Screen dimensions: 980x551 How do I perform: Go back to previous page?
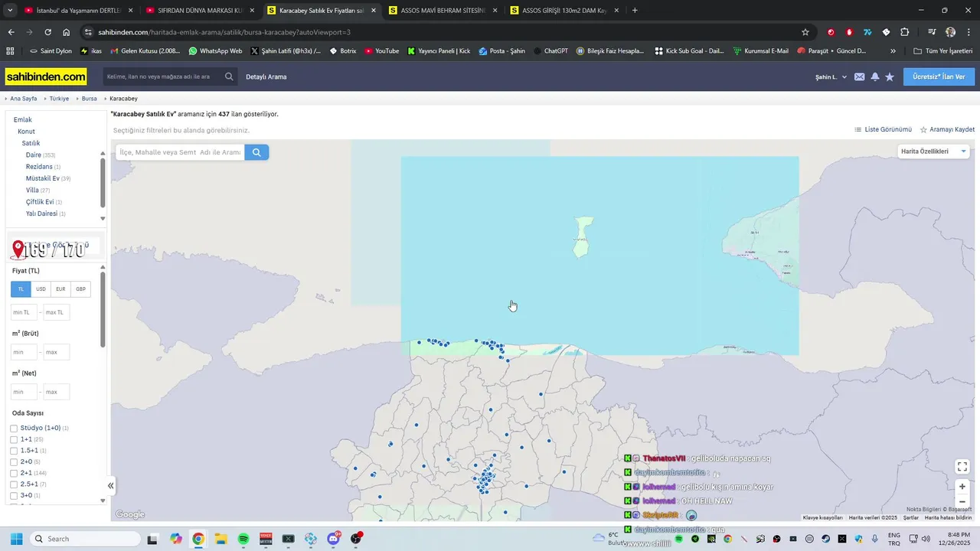(x=11, y=32)
